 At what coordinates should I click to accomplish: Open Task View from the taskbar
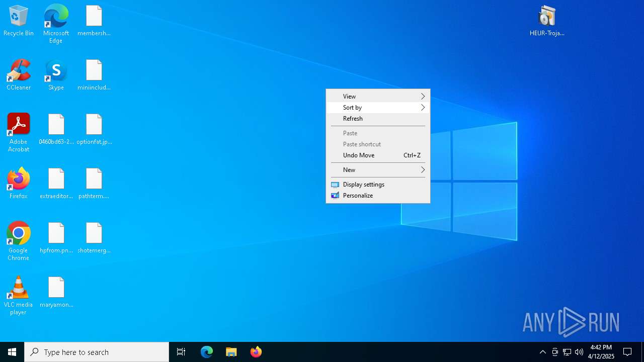pyautogui.click(x=181, y=352)
